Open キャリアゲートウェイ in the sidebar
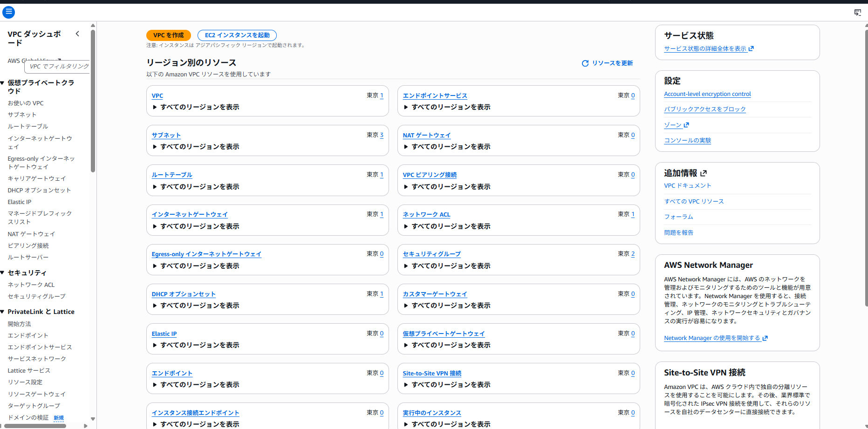This screenshot has height=429, width=868. [37, 178]
